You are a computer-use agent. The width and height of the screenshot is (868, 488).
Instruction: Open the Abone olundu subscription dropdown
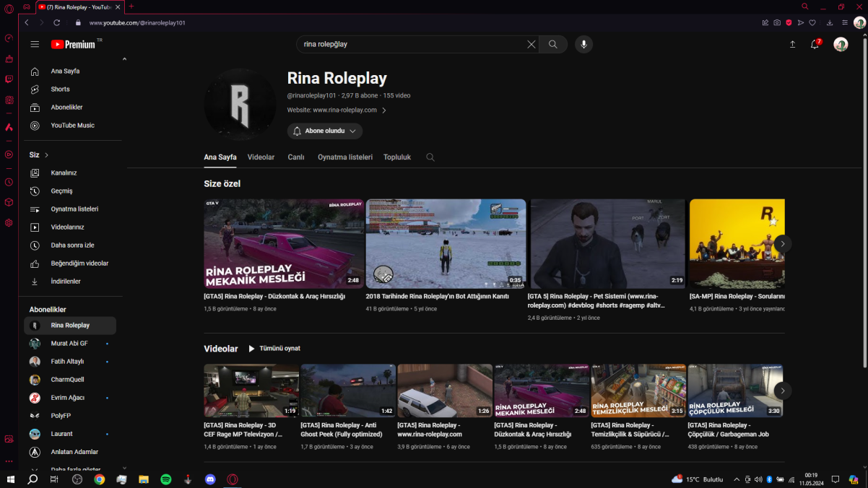point(325,131)
